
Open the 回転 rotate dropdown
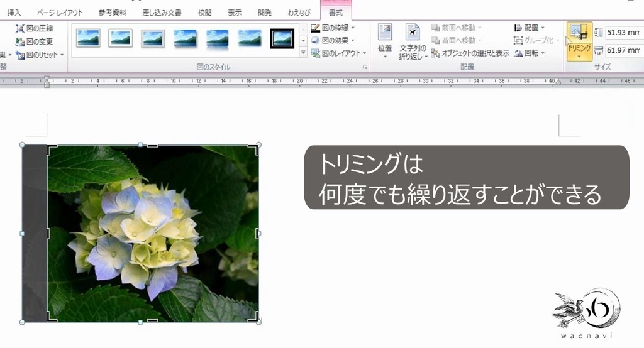pyautogui.click(x=530, y=53)
